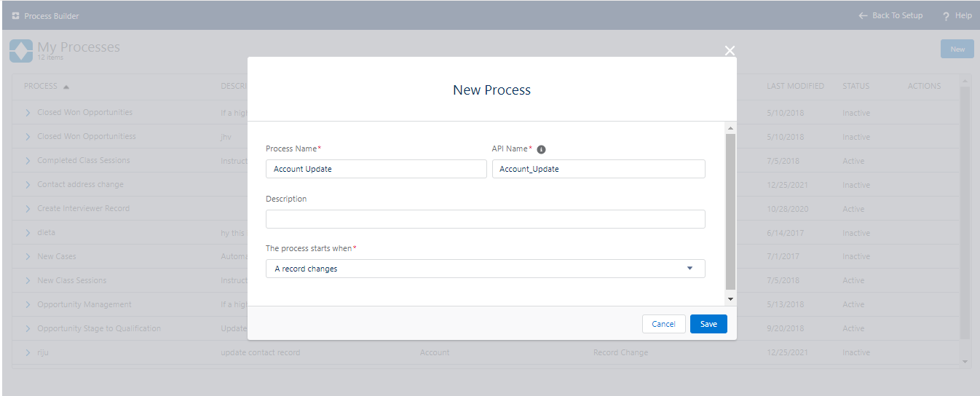Expand the Completed Class Sessions row

click(x=28, y=161)
